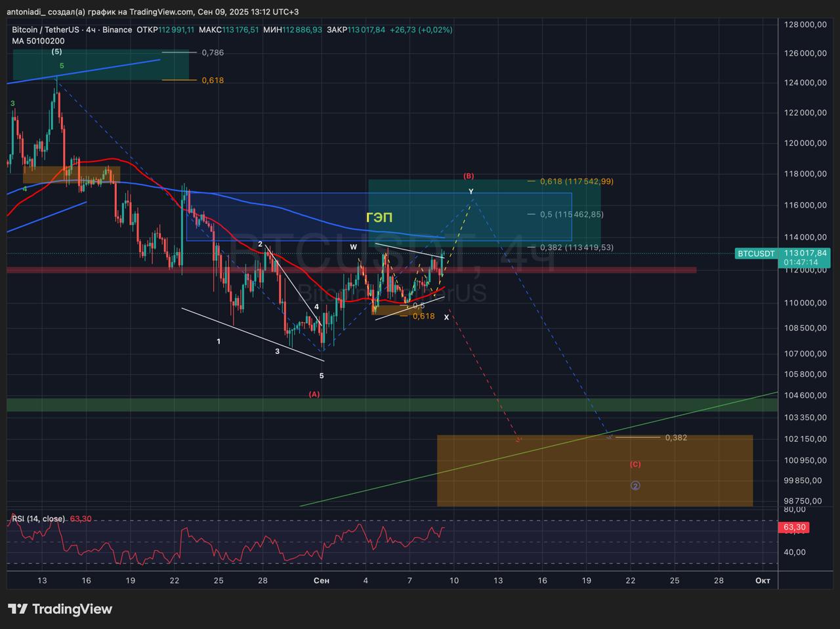
Task: Click the red 63,30 RSI value tag
Action: point(794,527)
